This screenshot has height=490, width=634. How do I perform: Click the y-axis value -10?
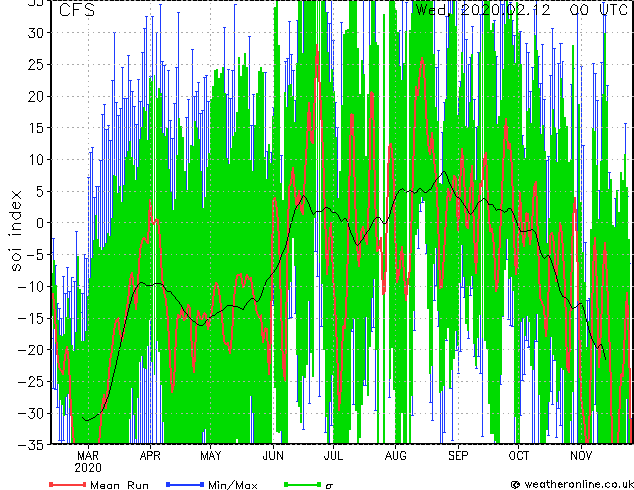point(30,286)
